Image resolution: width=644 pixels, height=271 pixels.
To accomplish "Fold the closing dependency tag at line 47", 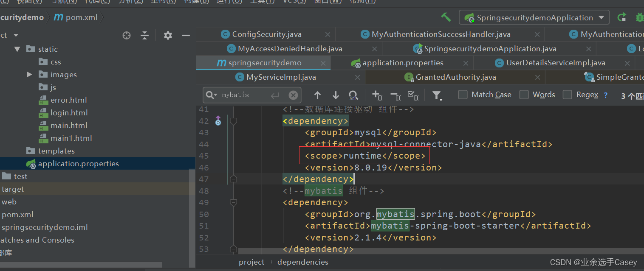I will coord(233,179).
